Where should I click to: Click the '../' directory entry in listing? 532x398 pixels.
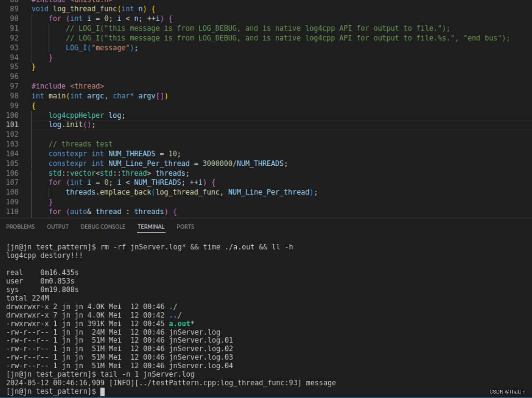point(175,315)
